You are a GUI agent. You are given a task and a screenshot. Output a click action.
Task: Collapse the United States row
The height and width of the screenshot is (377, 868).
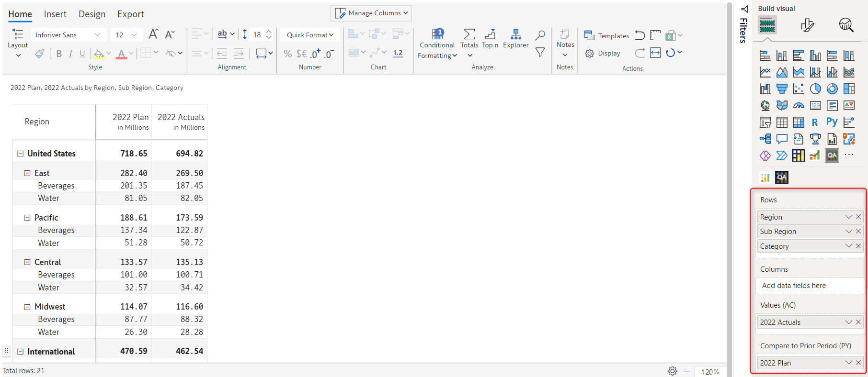click(21, 154)
